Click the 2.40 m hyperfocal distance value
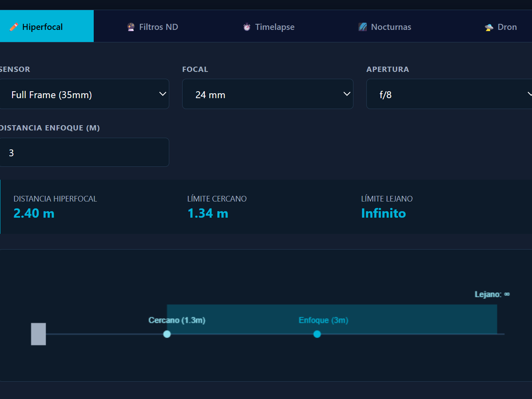Viewport: 532px width, 399px height. [x=34, y=213]
